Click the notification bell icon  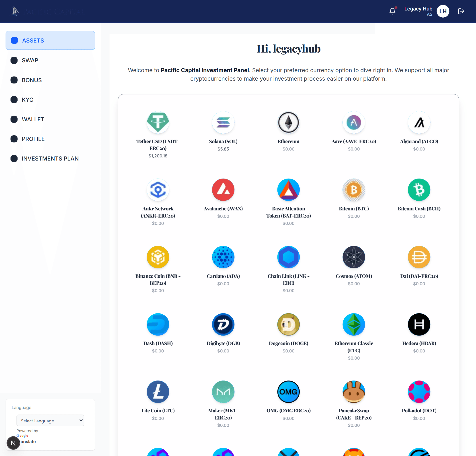click(x=392, y=11)
